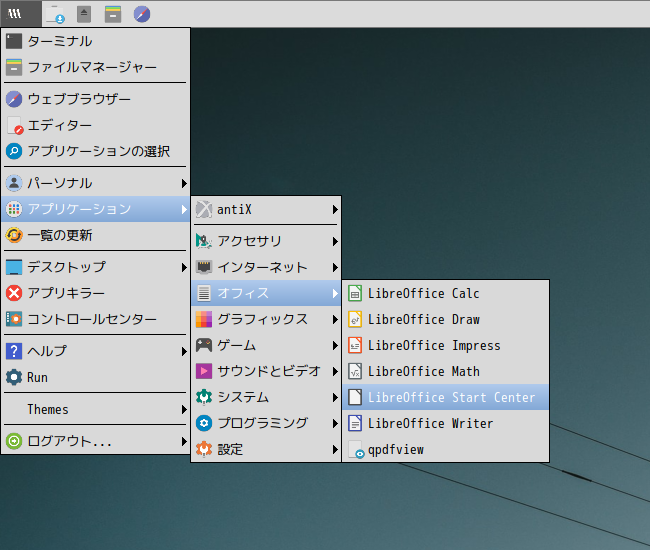The height and width of the screenshot is (550, 650).
Task: Open the システム menu category
Action: click(x=266, y=397)
